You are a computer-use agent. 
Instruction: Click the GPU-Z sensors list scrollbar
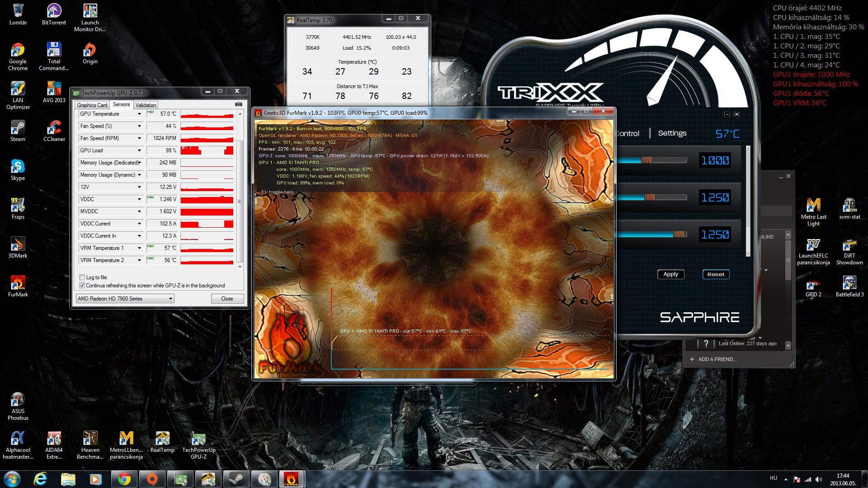pyautogui.click(x=240, y=201)
